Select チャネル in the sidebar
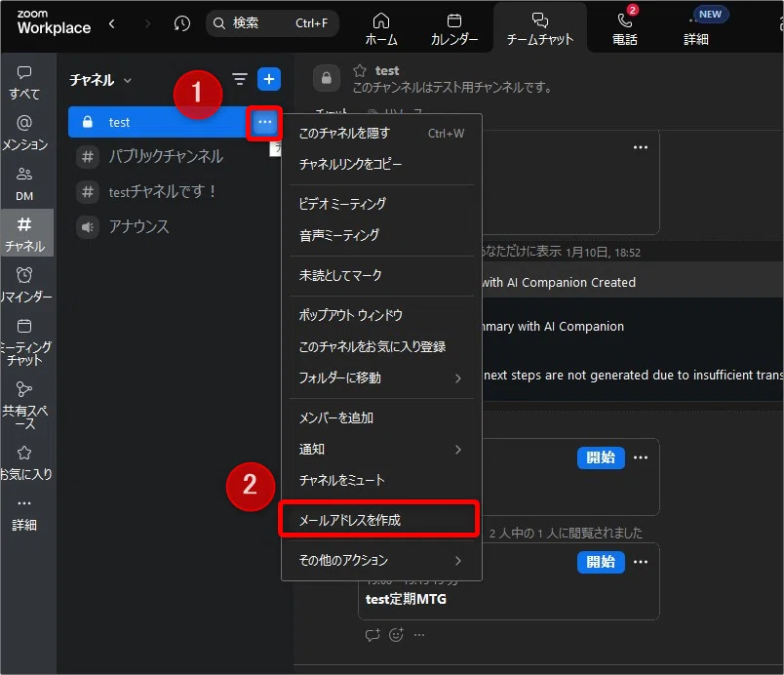The image size is (784, 675). [x=25, y=233]
